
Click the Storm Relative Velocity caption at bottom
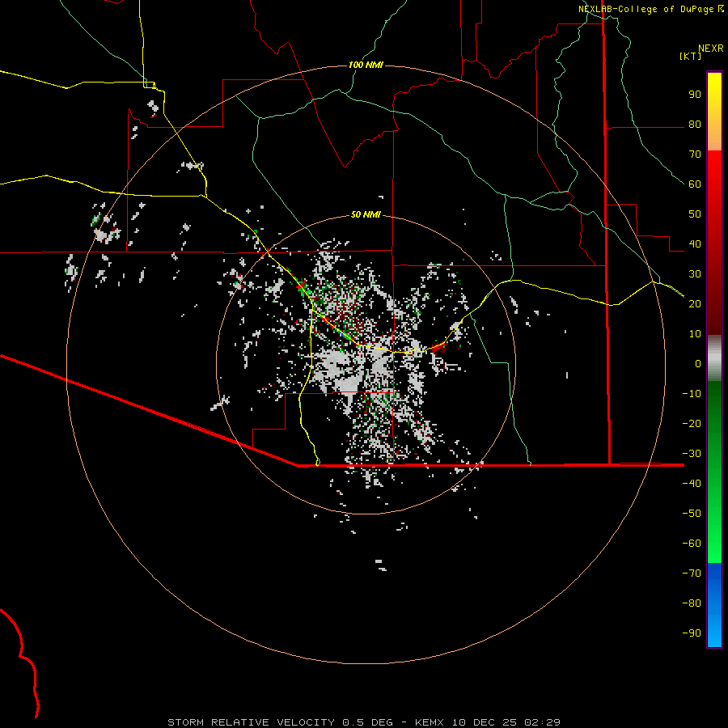(x=364, y=722)
